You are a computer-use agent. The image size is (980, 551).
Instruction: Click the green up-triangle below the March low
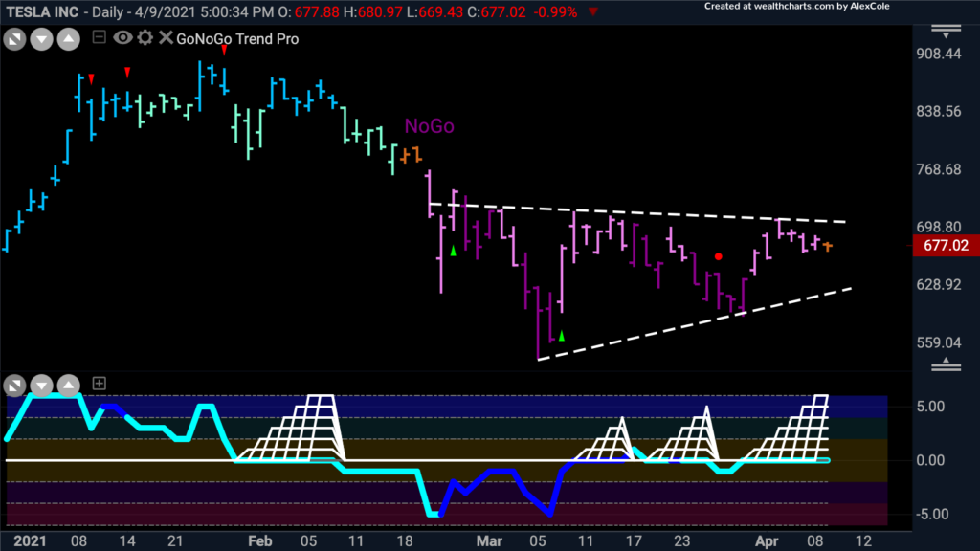click(x=561, y=336)
